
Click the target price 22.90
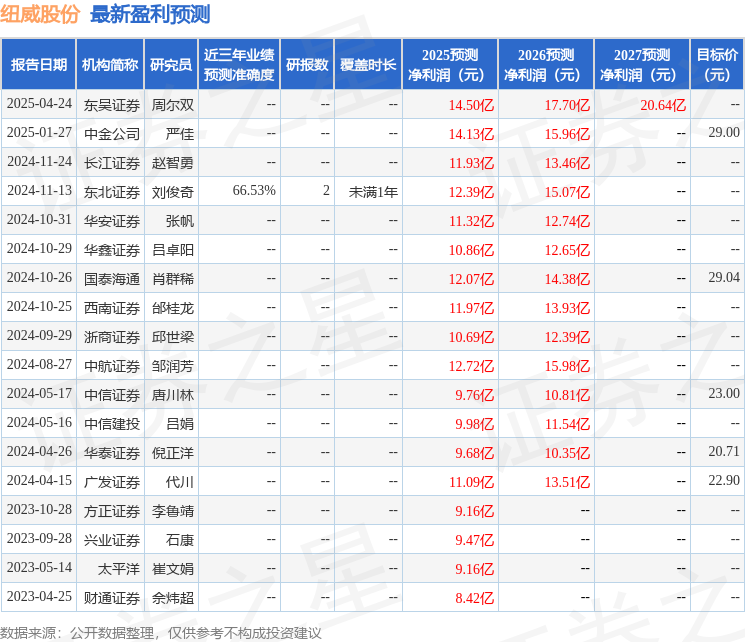(x=724, y=480)
